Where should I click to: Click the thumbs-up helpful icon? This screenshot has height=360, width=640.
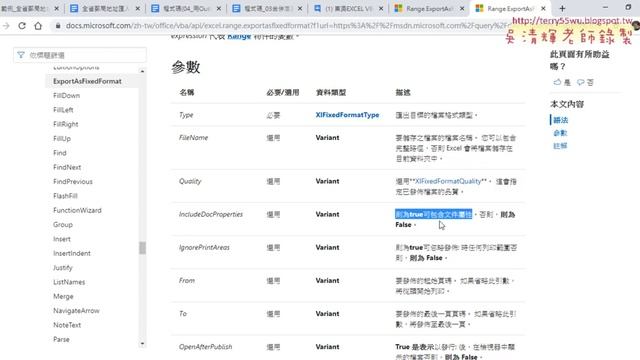pos(558,82)
